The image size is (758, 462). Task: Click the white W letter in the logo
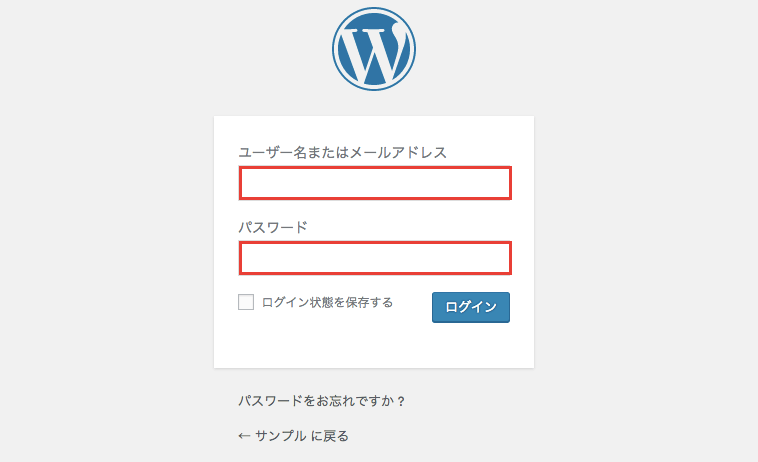pos(374,52)
